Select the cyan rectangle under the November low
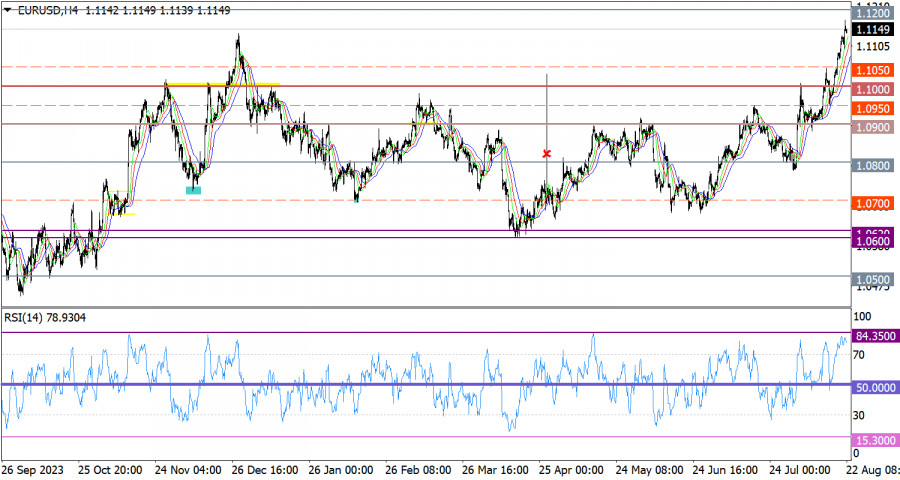This screenshot has height=480, width=900. tap(193, 190)
